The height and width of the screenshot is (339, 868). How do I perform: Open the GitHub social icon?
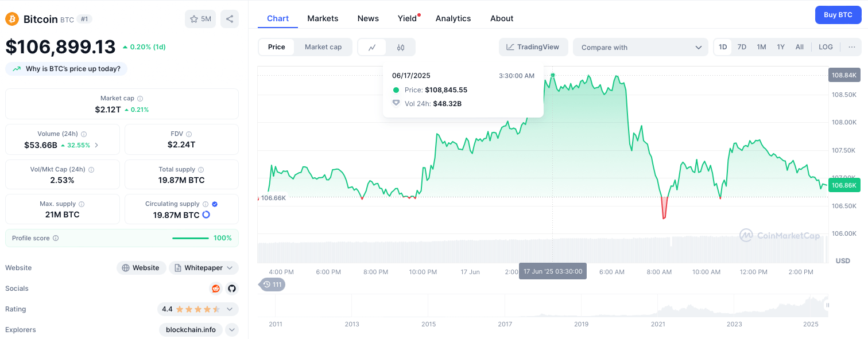click(232, 289)
